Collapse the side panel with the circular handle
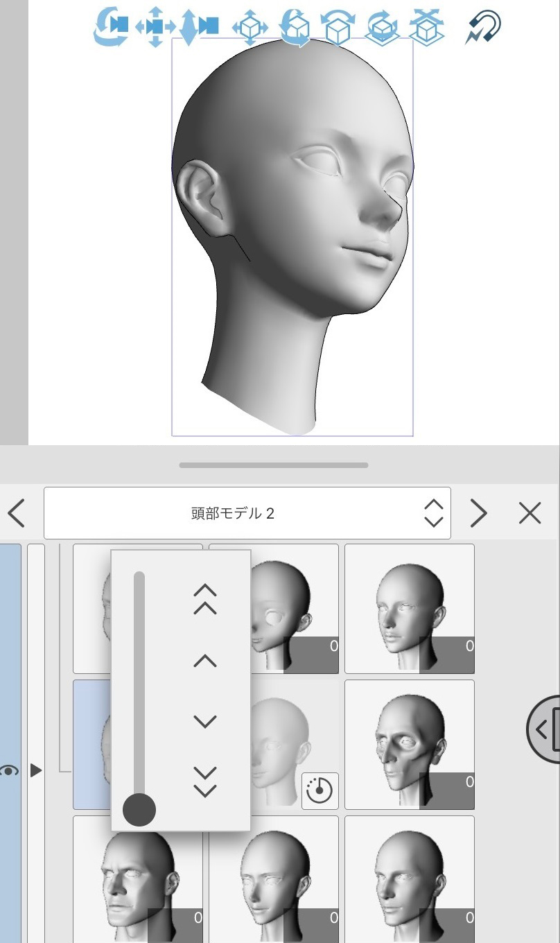The width and height of the screenshot is (560, 943). tap(547, 729)
